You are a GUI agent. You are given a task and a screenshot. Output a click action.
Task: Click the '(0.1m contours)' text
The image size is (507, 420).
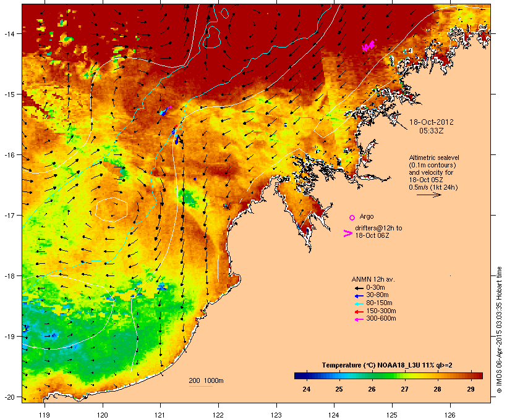432,165
